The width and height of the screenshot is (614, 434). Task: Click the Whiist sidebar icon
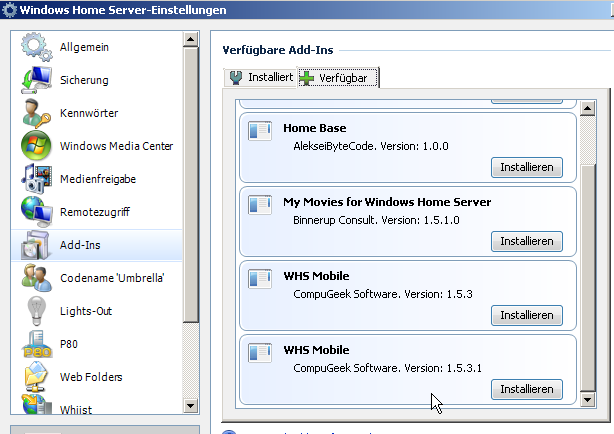[x=36, y=404]
